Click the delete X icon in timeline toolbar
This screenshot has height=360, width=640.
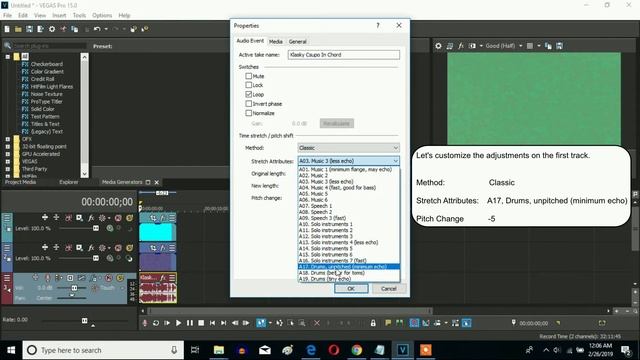(x=317, y=323)
